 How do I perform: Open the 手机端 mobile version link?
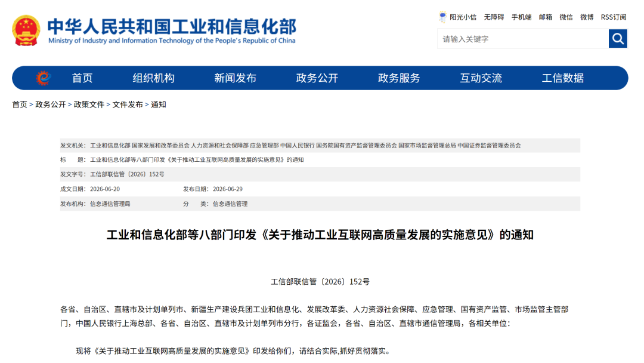coord(521,17)
